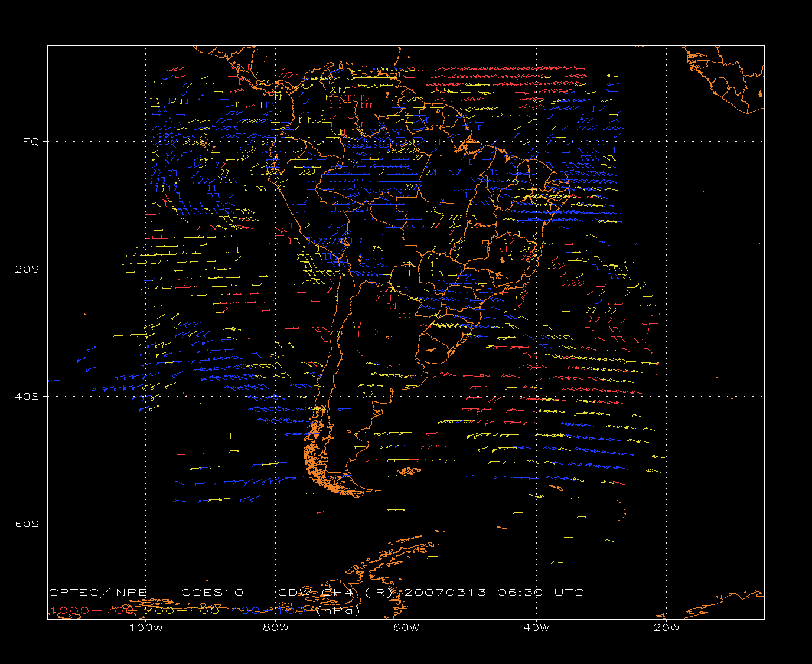Click the (hPa) unit label

tap(338, 610)
